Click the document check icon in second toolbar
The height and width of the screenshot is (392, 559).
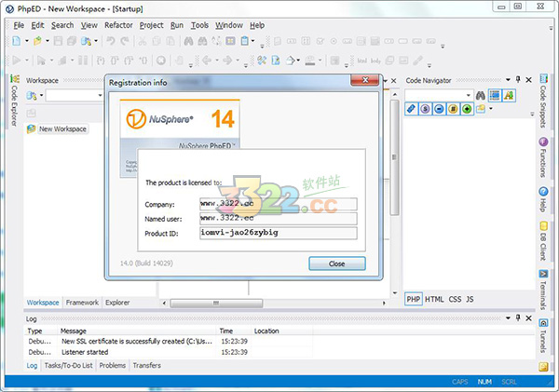pyautogui.click(x=276, y=61)
